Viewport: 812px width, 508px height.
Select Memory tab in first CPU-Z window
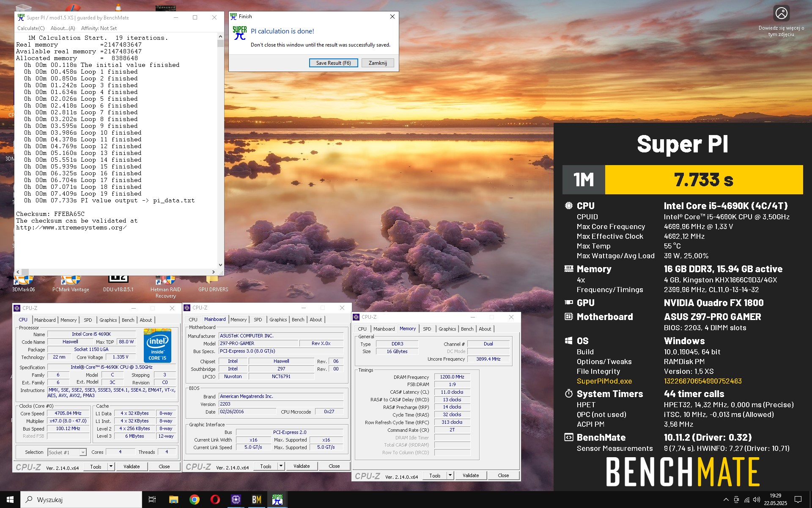[x=69, y=320]
